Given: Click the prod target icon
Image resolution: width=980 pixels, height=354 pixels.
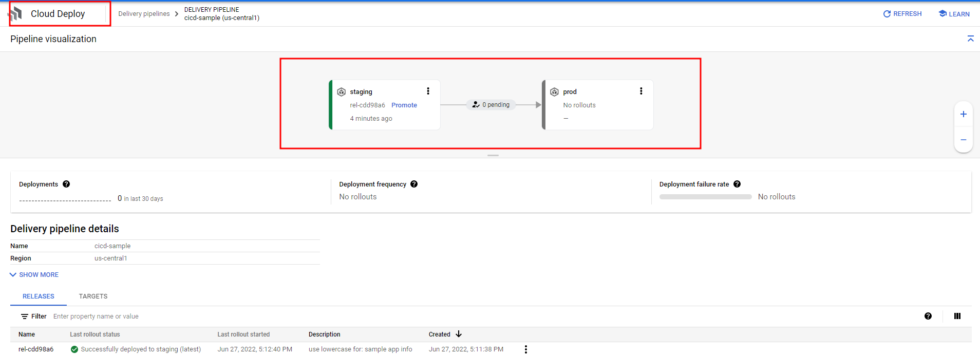Looking at the screenshot, I should pos(554,92).
